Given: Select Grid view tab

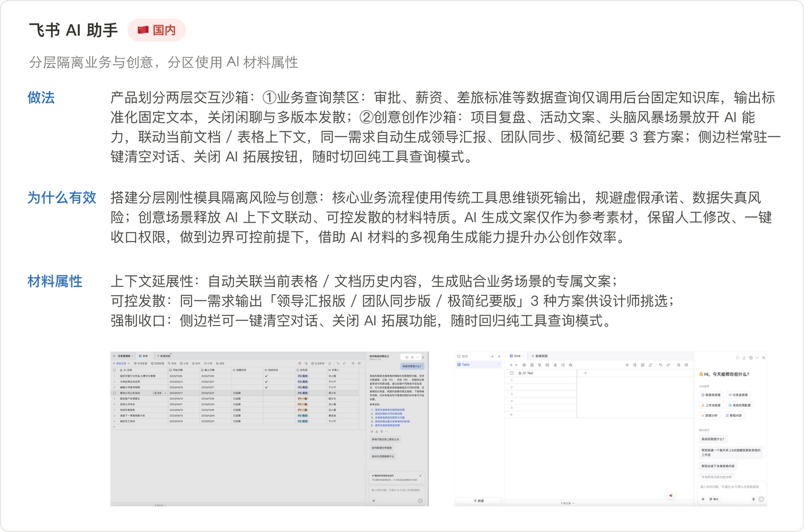Looking at the screenshot, I should (x=515, y=356).
